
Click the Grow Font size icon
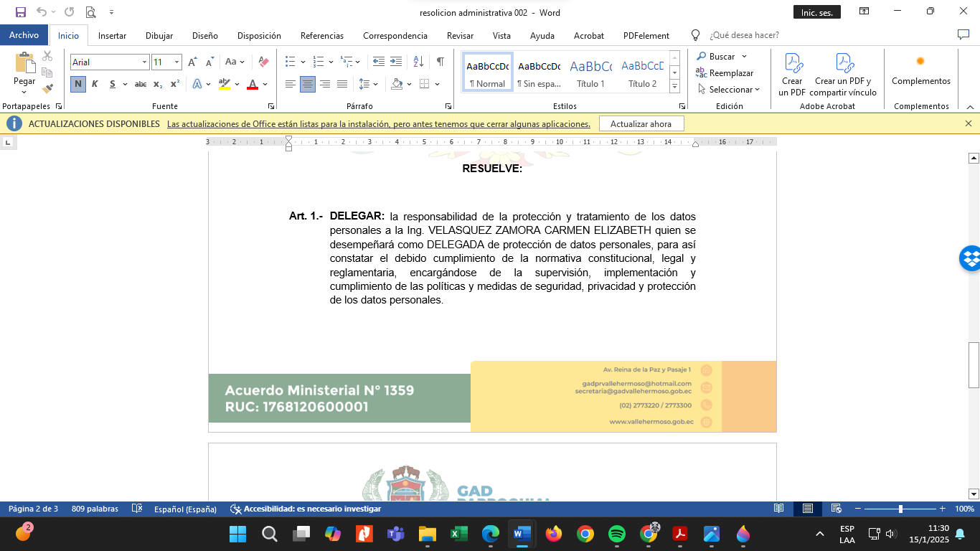pyautogui.click(x=192, y=62)
